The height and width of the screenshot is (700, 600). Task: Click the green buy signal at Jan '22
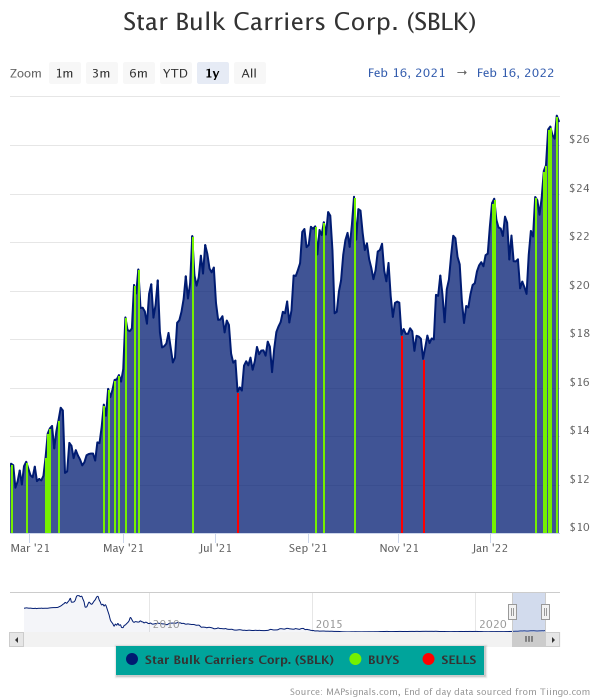[494, 367]
